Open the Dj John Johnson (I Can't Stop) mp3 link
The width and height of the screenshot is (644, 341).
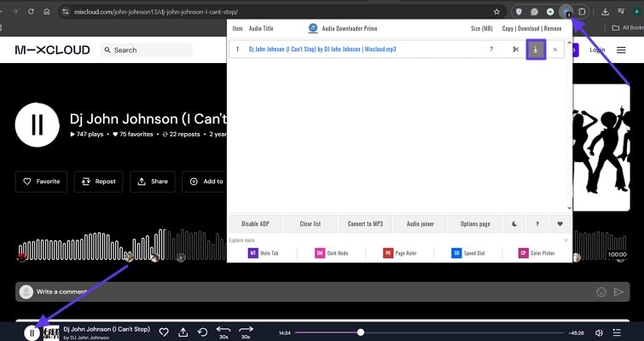coord(322,49)
